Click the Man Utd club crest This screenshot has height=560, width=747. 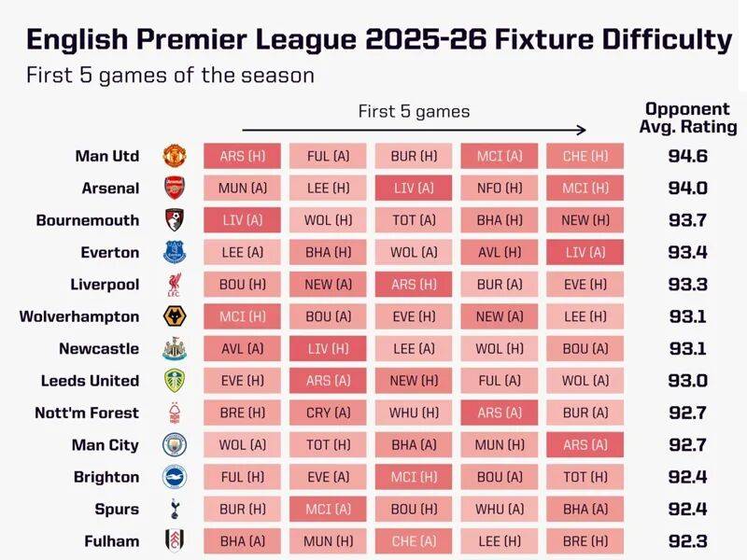tap(175, 156)
